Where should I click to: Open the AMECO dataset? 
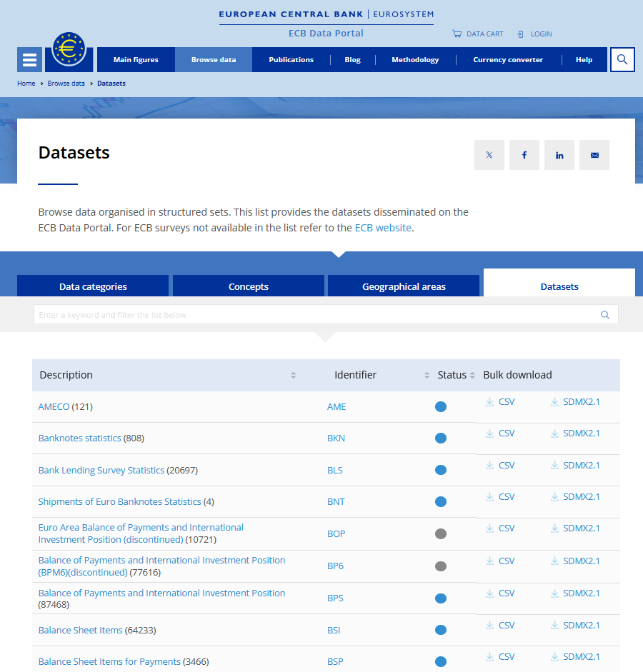tap(54, 407)
